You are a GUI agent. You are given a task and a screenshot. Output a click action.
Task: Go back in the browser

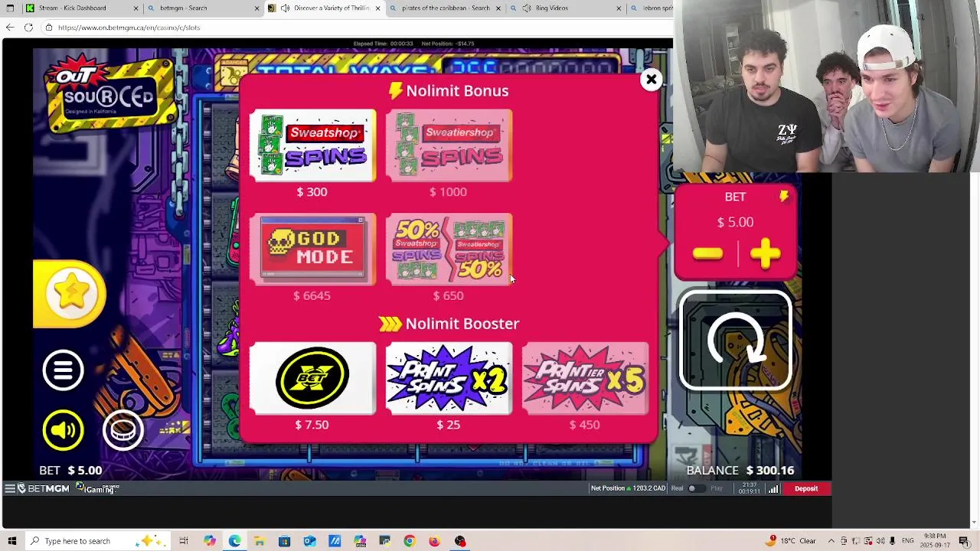click(x=10, y=28)
